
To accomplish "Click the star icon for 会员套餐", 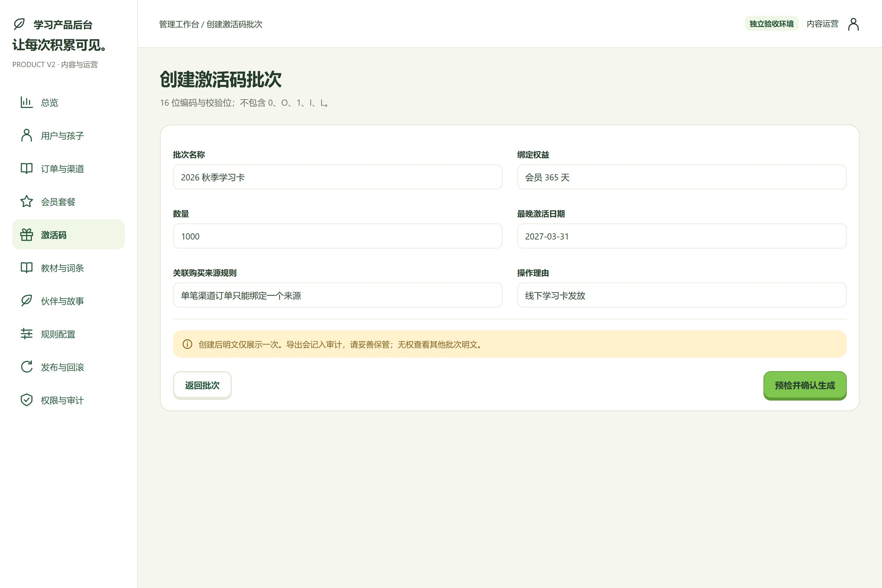I will (x=27, y=202).
